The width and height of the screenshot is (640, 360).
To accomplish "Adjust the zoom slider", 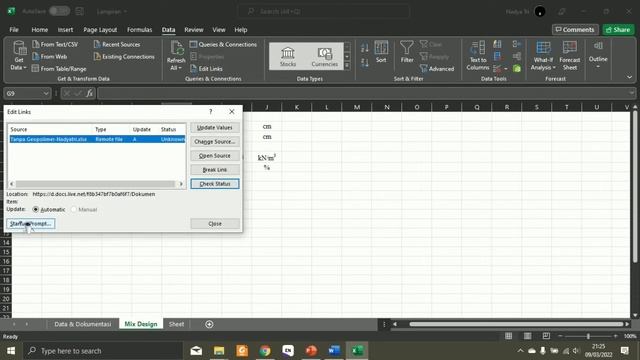I will click(588, 336).
